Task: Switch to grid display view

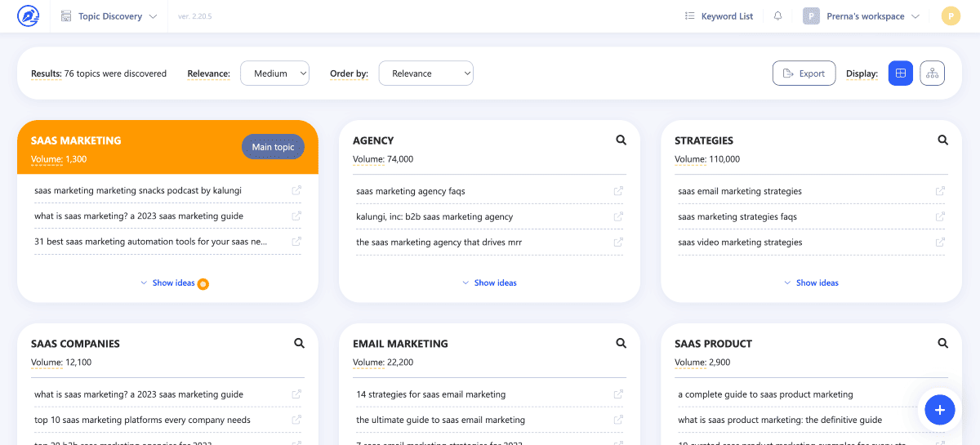Action: point(900,73)
